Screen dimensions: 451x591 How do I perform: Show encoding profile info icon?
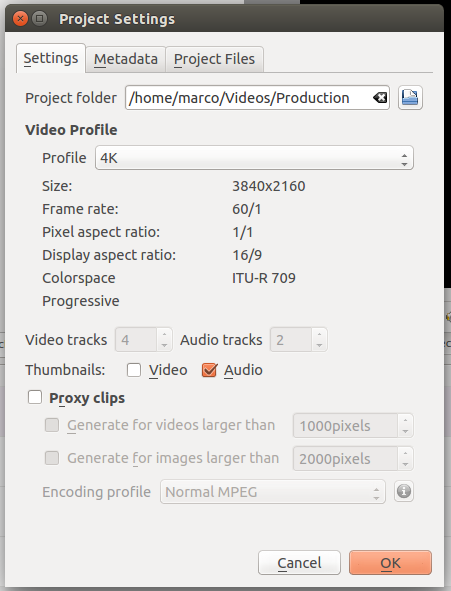click(404, 491)
